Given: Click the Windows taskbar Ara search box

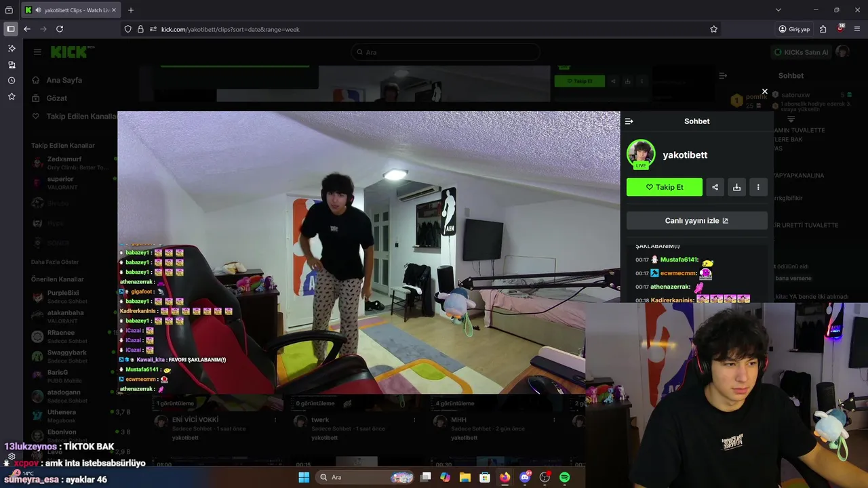Looking at the screenshot, I should tap(366, 477).
